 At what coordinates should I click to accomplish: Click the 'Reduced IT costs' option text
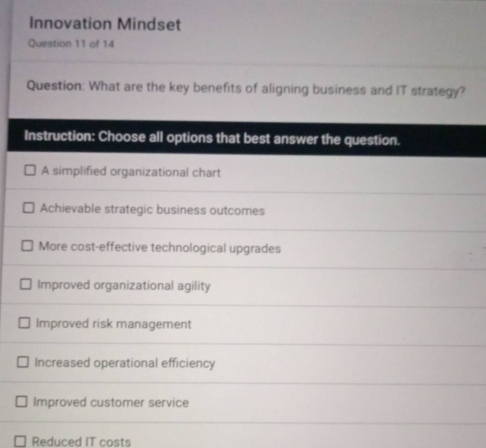click(x=81, y=442)
